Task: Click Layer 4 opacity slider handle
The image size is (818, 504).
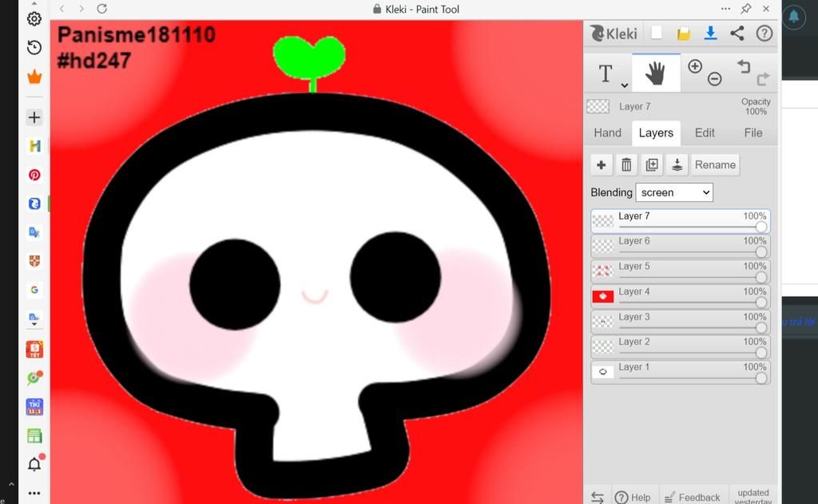Action: pyautogui.click(x=761, y=303)
